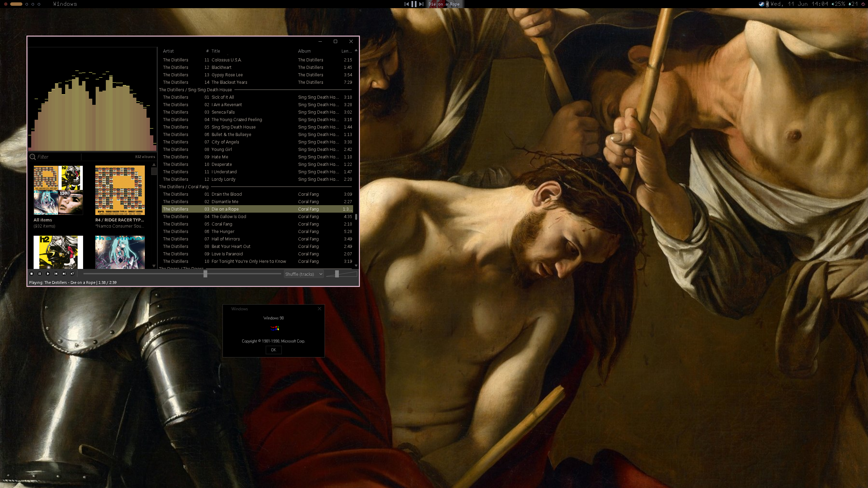868x488 pixels.
Task: Click the playlist scrollbar down arrow
Action: coord(356,266)
